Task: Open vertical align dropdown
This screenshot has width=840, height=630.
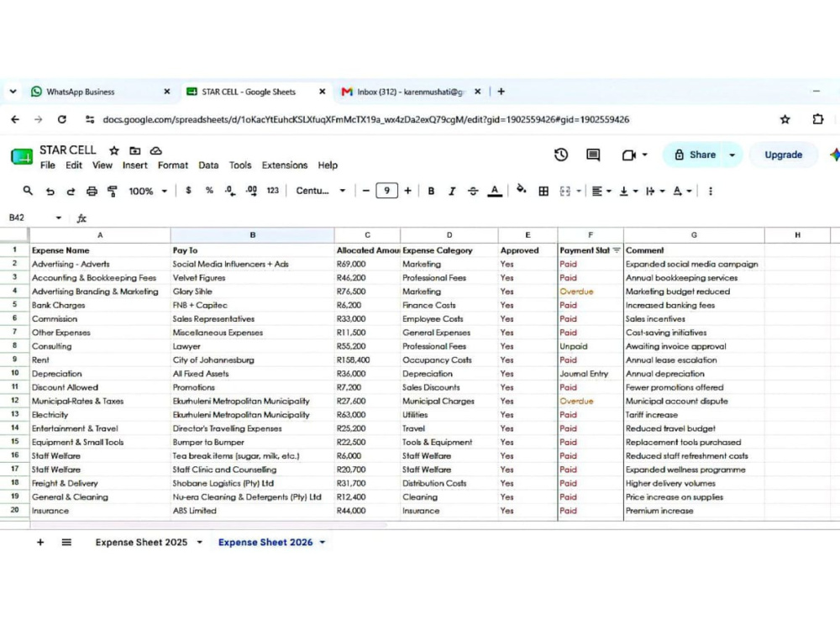Action: point(627,192)
